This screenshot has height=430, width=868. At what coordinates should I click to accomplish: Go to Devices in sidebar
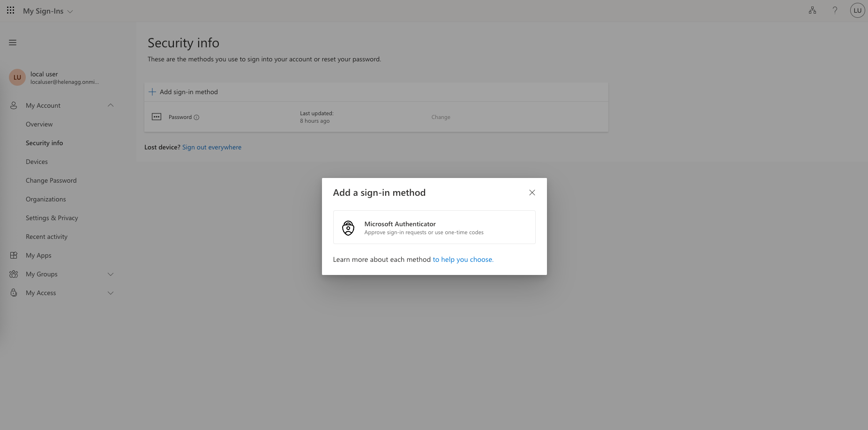point(37,162)
